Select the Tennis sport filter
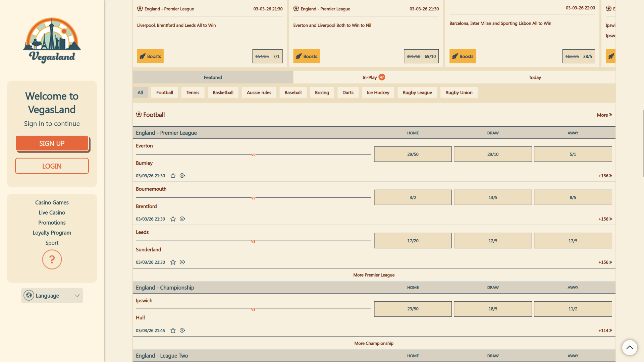 (193, 93)
